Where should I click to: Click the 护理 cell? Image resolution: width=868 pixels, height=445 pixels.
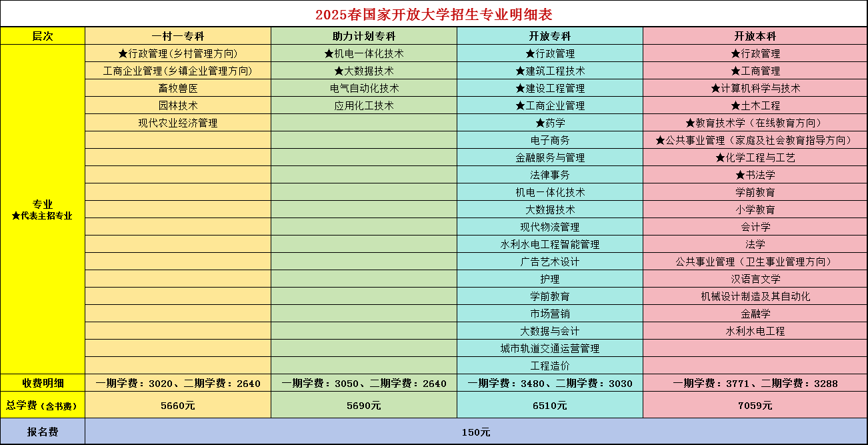click(550, 279)
